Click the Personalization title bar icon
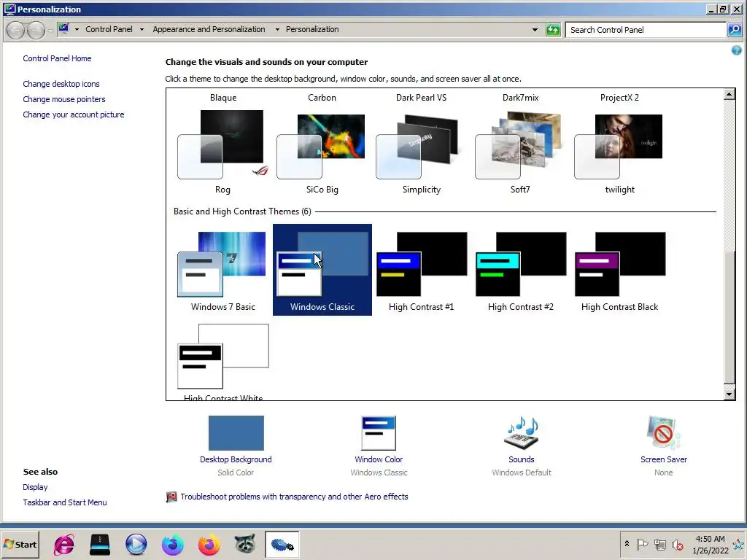 [9, 9]
